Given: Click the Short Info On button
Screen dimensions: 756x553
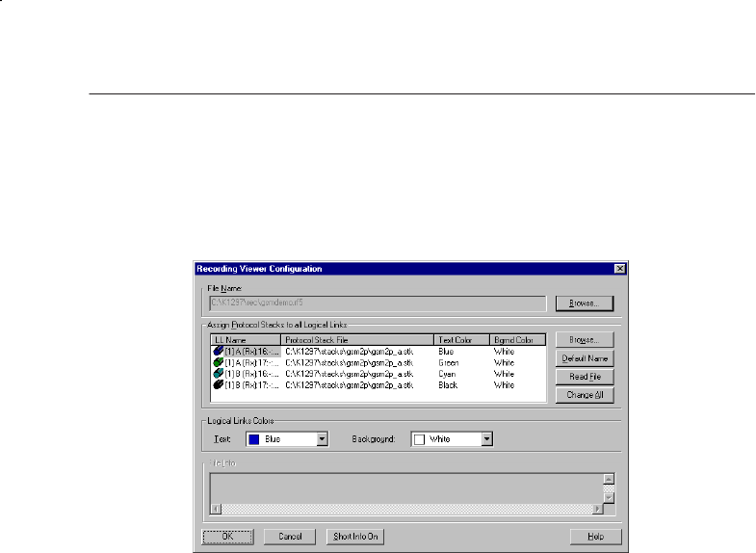Looking at the screenshot, I should [355, 537].
